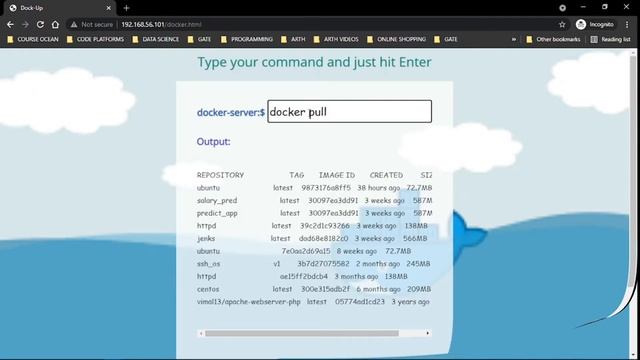
Task: Click the '245MB' size value
Action: (418, 264)
